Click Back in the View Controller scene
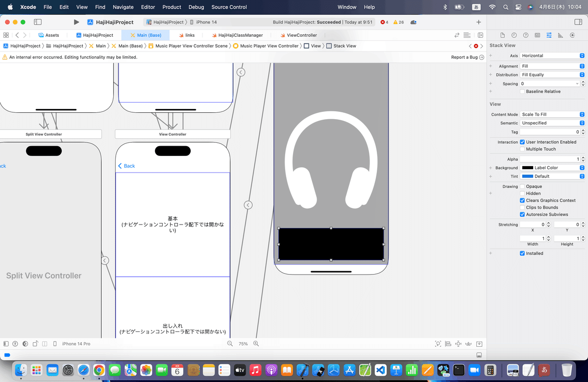588x382 pixels. point(126,166)
